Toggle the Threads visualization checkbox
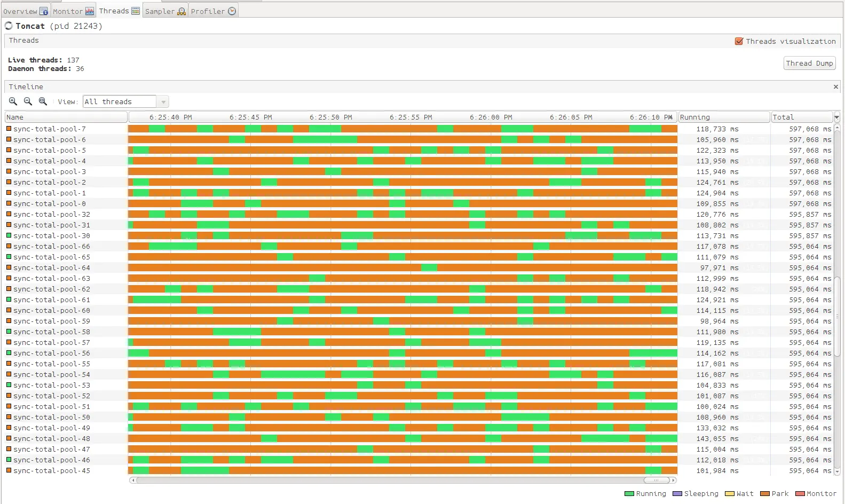 pos(739,41)
